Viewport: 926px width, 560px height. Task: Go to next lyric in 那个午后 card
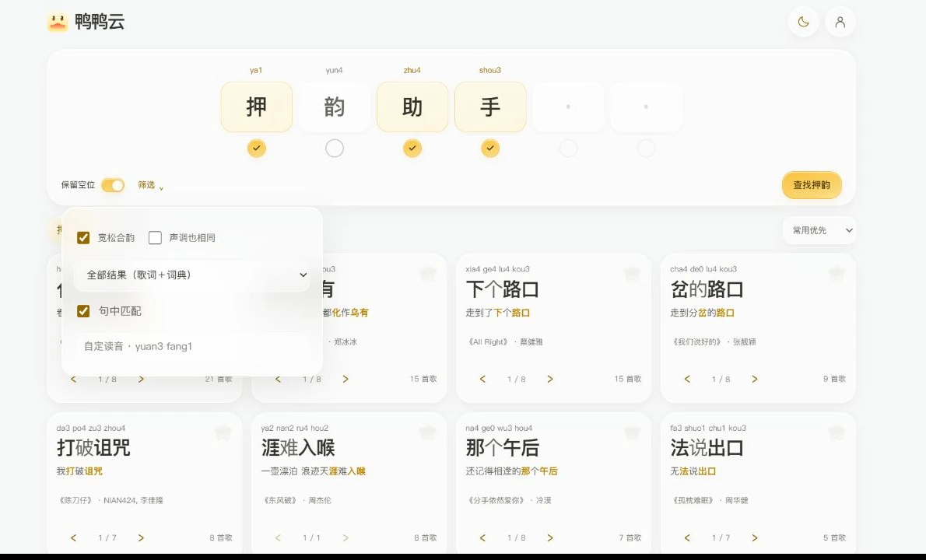550,537
